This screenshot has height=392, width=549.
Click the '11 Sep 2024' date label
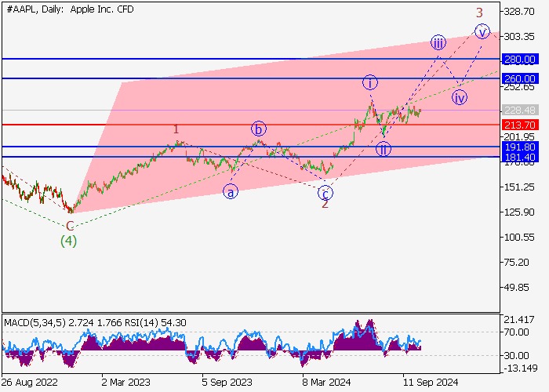click(x=431, y=382)
